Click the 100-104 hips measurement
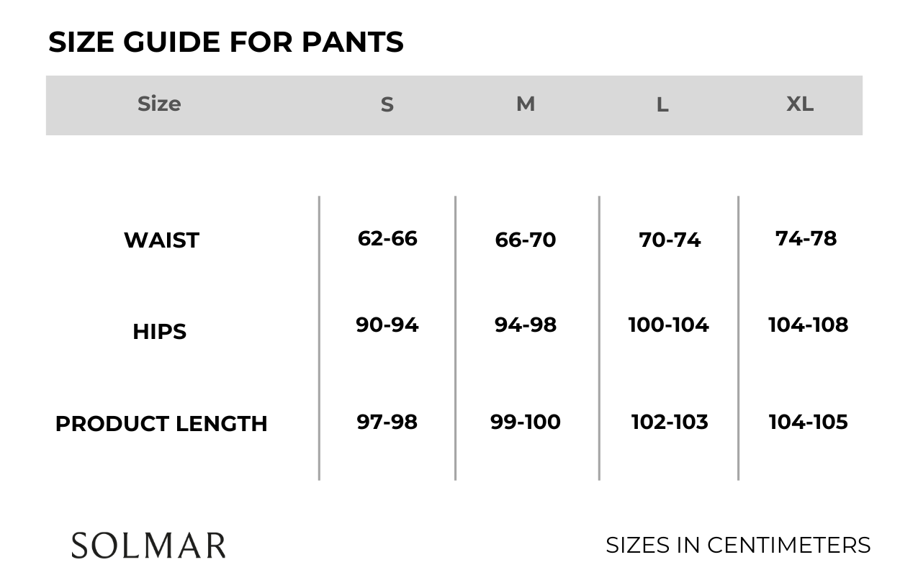 pos(669,325)
